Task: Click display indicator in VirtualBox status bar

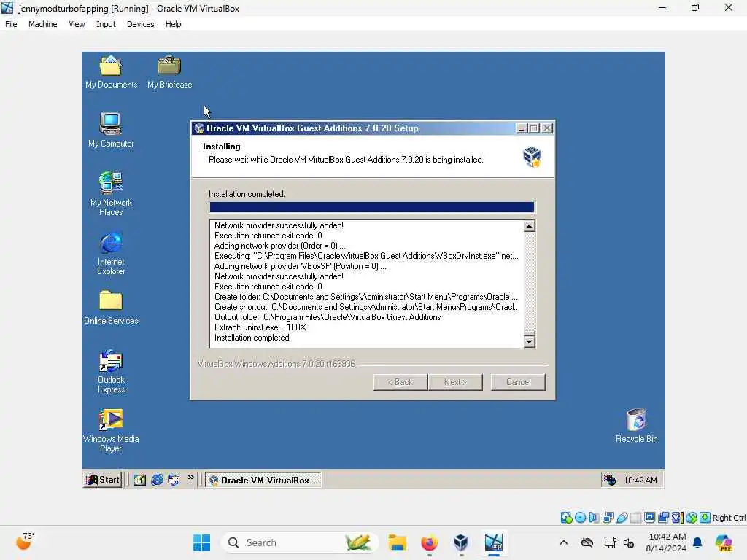Action: click(x=649, y=518)
